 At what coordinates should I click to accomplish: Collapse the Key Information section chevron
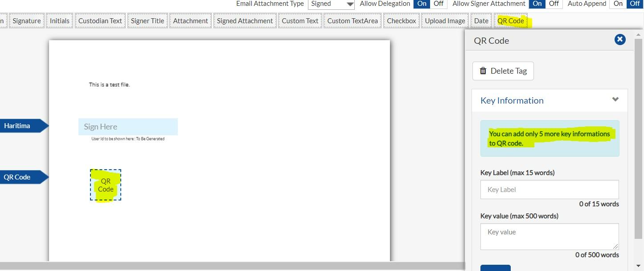click(x=615, y=100)
